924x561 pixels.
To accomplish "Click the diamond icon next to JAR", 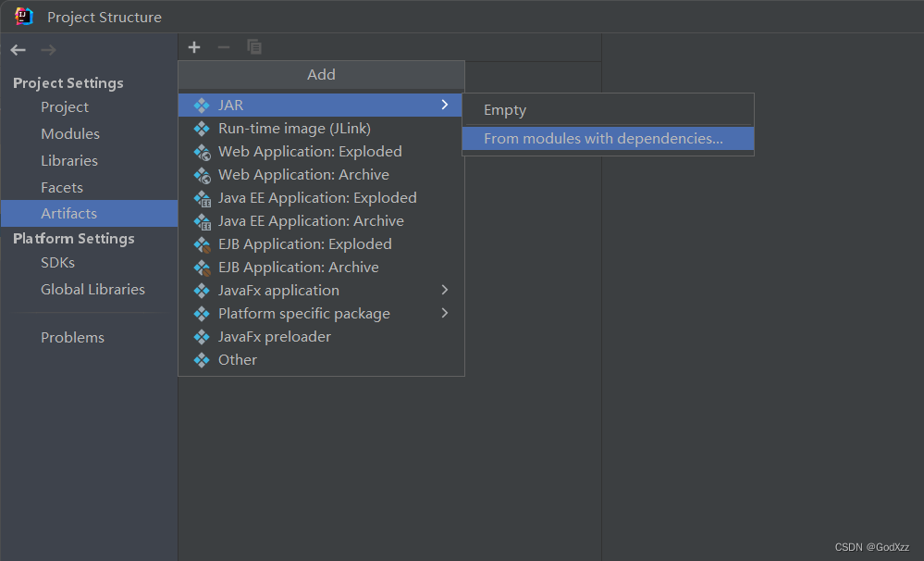I will coord(202,105).
